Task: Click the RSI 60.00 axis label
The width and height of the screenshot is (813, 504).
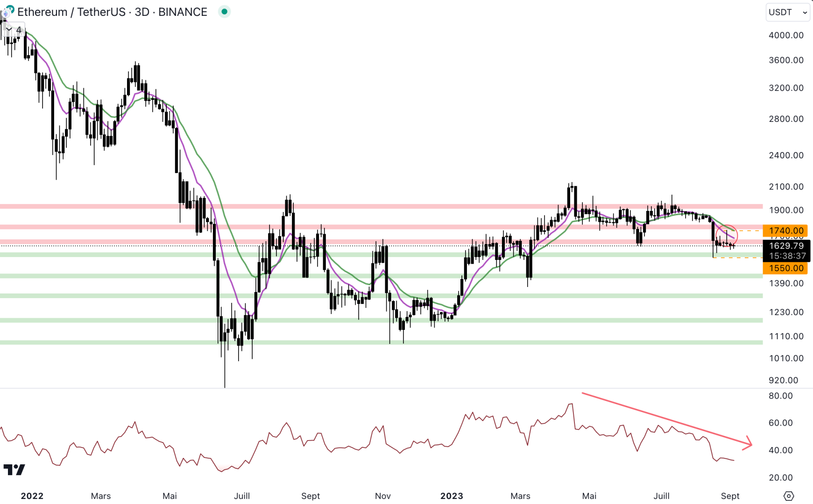Action: point(781,423)
